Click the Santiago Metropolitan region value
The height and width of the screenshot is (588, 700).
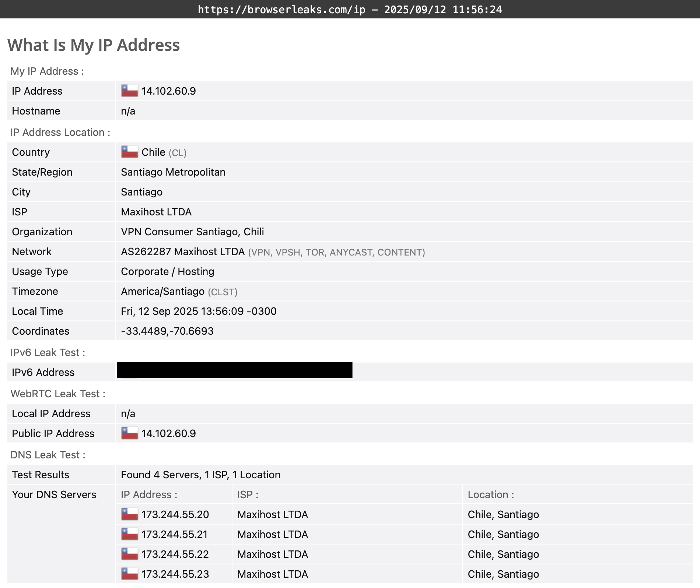(173, 172)
